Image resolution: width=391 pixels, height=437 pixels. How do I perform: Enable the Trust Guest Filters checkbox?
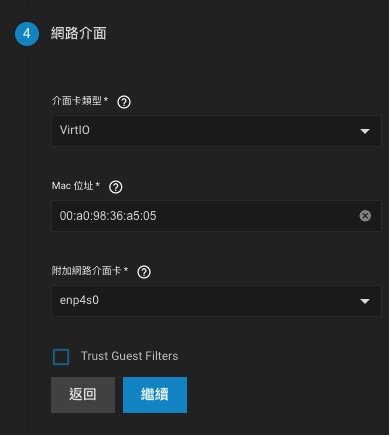click(61, 358)
